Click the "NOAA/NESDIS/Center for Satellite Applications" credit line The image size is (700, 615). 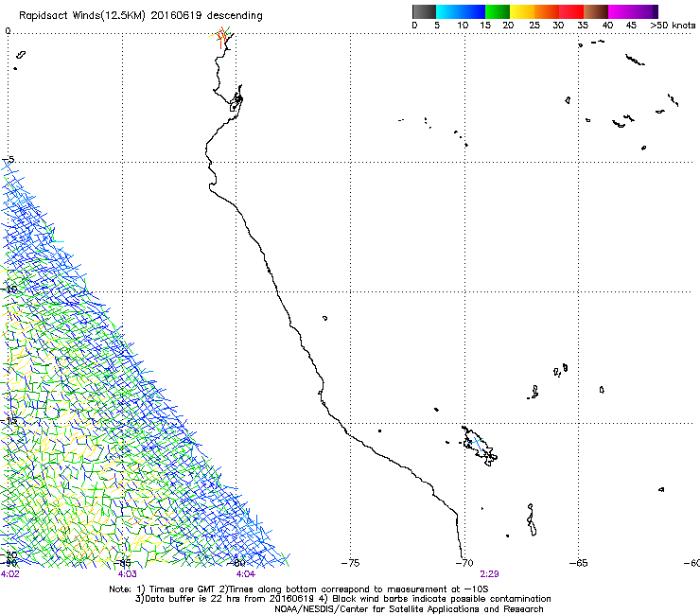pyautogui.click(x=409, y=609)
